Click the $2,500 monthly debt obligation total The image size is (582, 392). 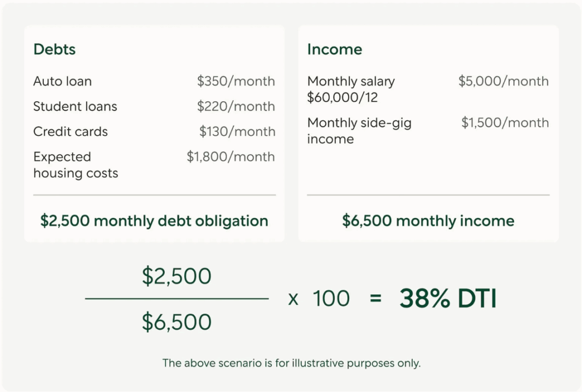coord(154,220)
